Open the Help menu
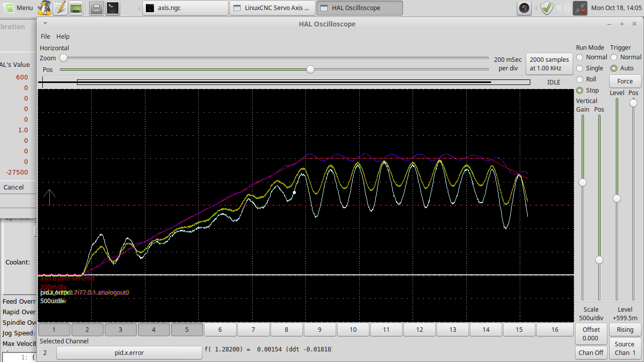Screen dimensions: 644x362 click(63, 36)
